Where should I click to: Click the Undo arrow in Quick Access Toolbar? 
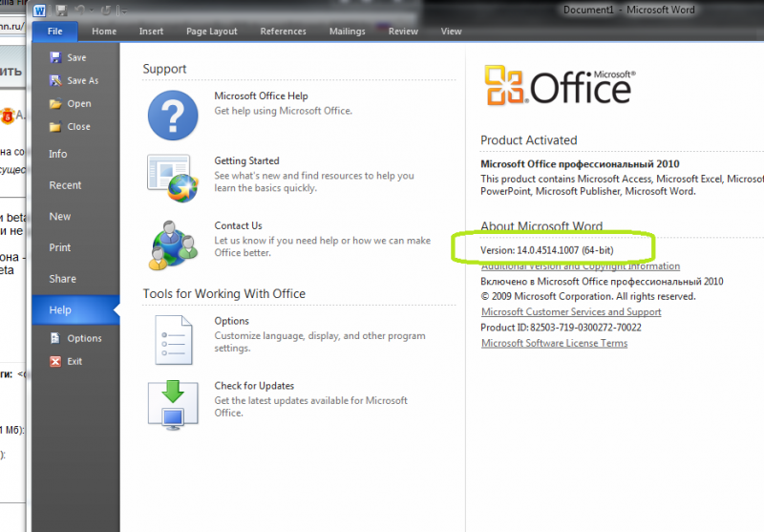80,11
